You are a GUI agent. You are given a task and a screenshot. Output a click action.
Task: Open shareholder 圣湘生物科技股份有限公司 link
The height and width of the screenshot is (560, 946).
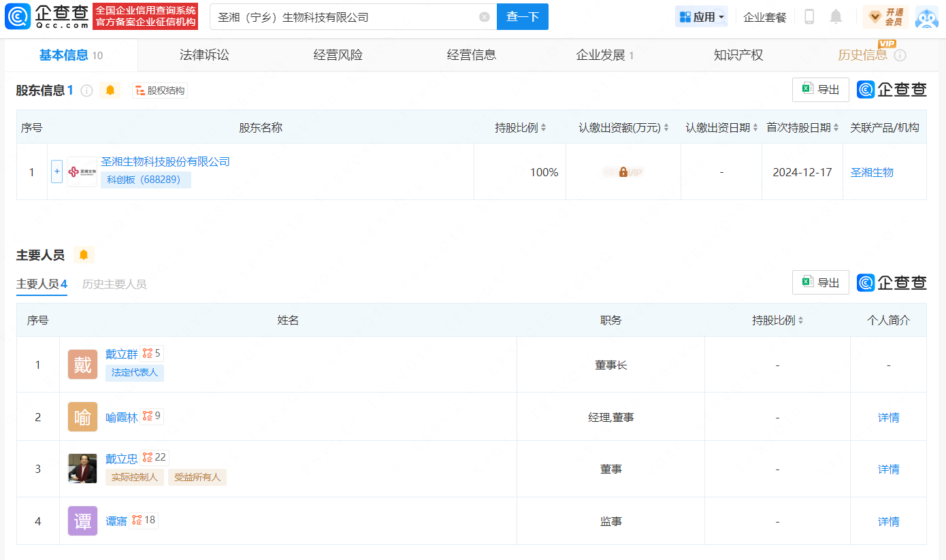click(165, 161)
